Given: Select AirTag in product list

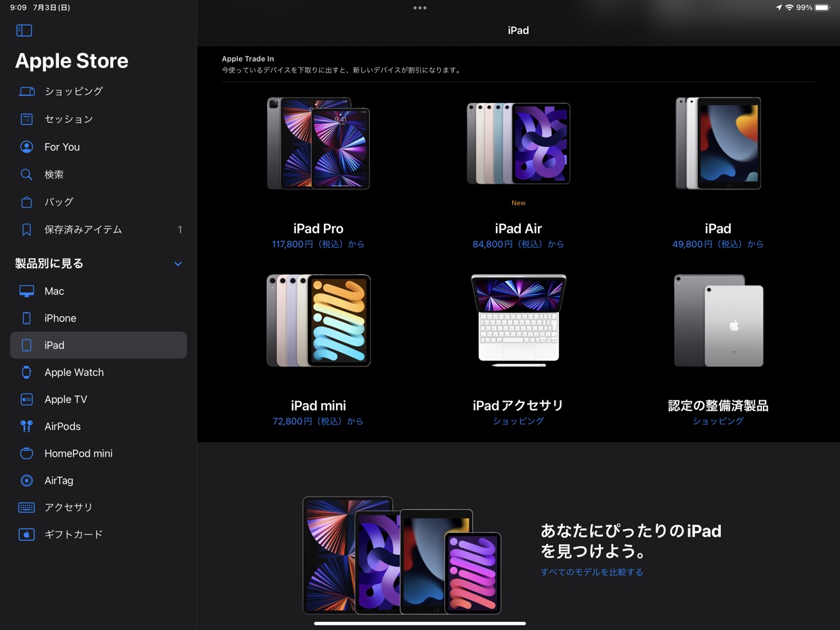Looking at the screenshot, I should click(98, 481).
